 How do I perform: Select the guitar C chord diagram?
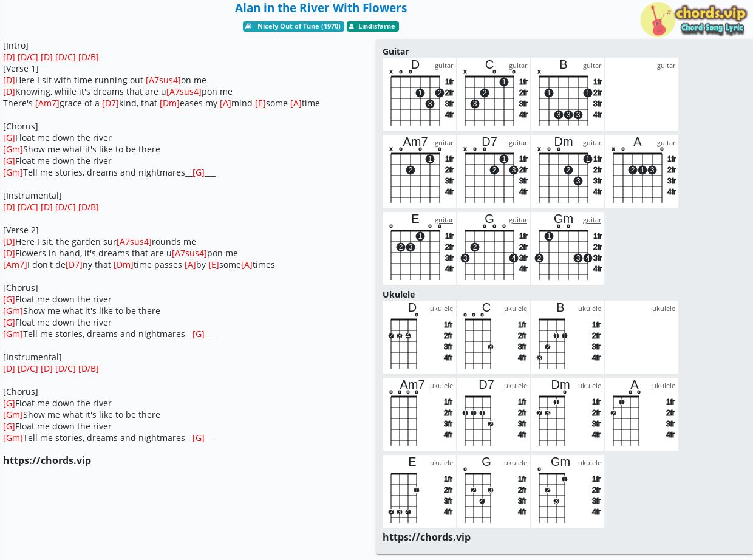pos(494,94)
